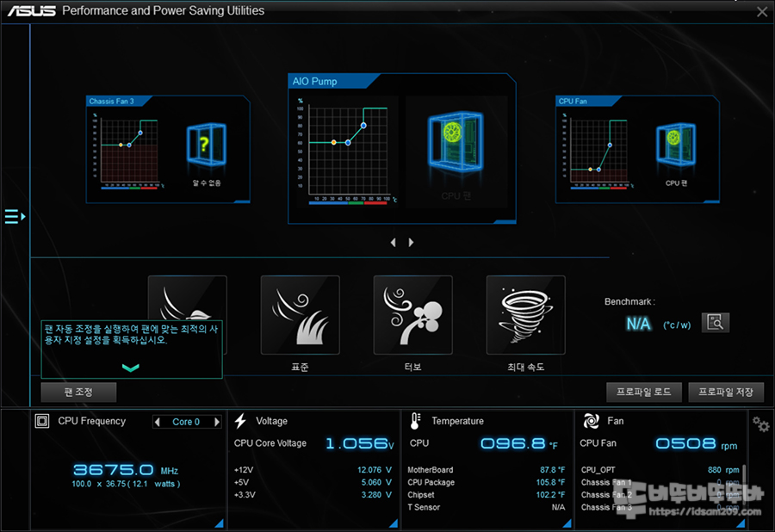Click the Chassis Fan 3 unknown-location icon
The image size is (775, 532).
206,145
